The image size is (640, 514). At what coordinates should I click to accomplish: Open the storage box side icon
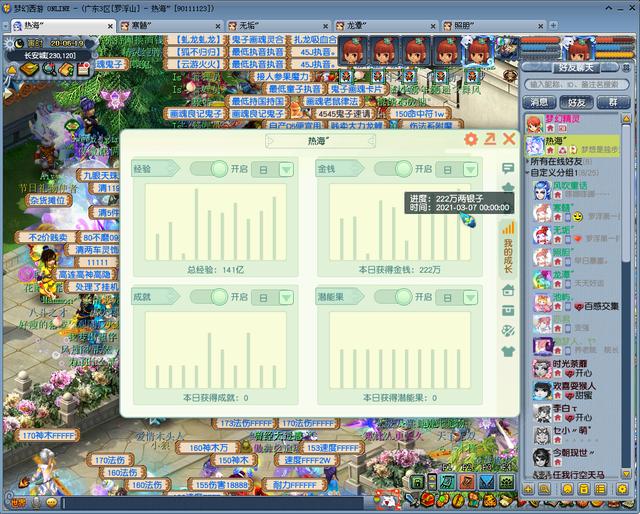click(508, 311)
